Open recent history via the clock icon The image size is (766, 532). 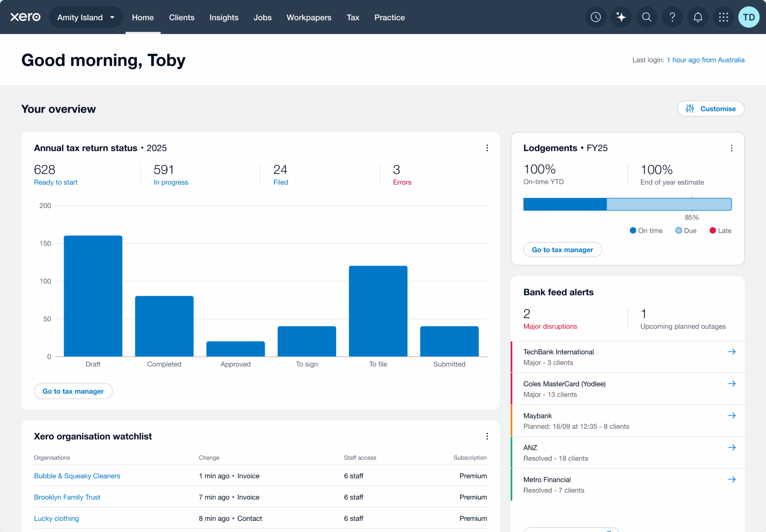point(595,17)
